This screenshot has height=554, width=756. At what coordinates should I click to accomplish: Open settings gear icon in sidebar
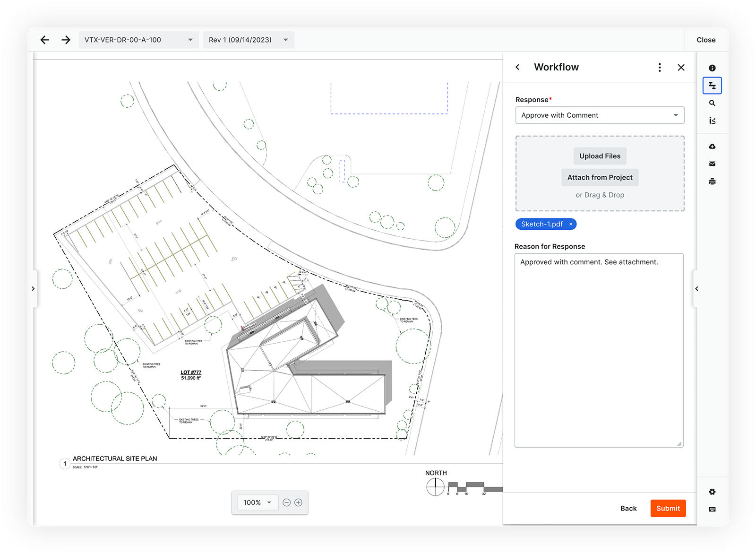pyautogui.click(x=712, y=492)
